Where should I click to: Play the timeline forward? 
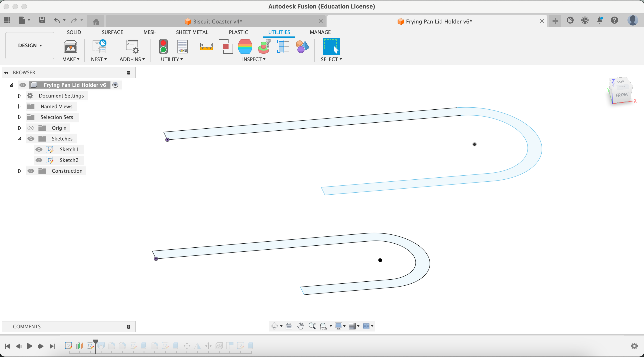point(30,346)
